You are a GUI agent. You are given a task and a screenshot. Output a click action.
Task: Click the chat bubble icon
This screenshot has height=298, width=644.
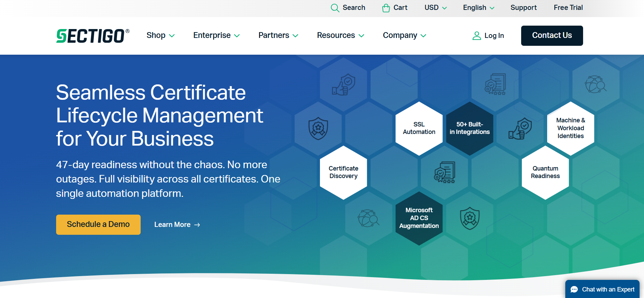click(574, 289)
